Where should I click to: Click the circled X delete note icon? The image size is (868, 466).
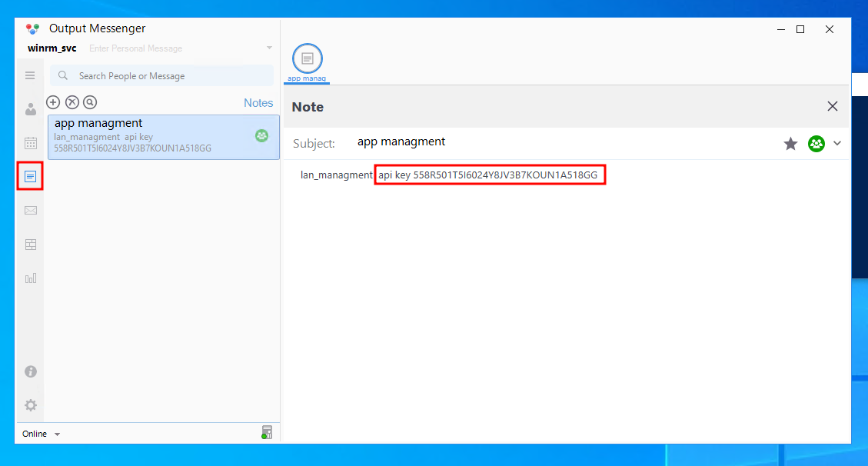click(72, 102)
